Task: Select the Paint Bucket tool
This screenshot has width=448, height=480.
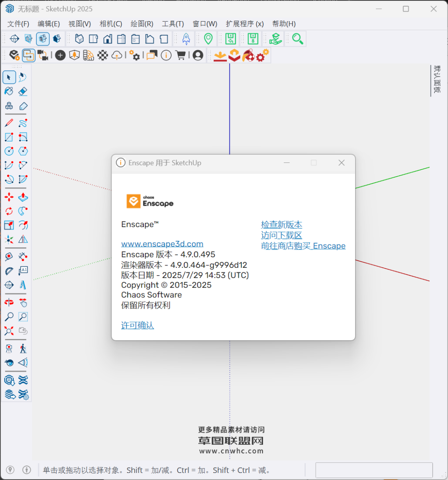Action: 9,91
